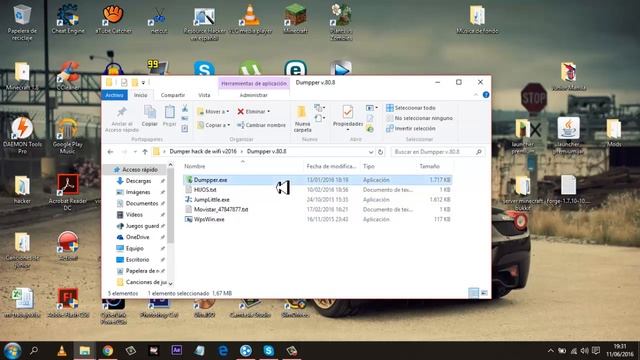Open the Musica de fondo folder
This screenshot has width=640, height=360.
click(477, 19)
